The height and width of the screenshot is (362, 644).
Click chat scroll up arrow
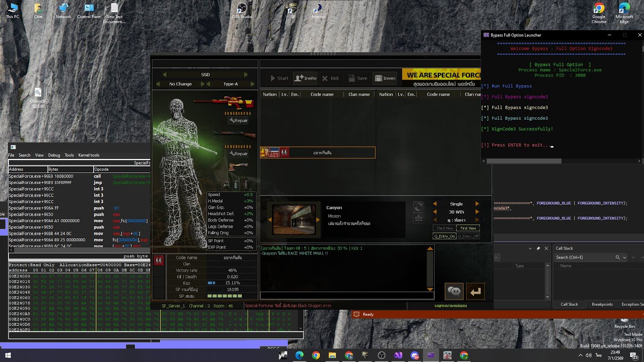[x=430, y=248]
